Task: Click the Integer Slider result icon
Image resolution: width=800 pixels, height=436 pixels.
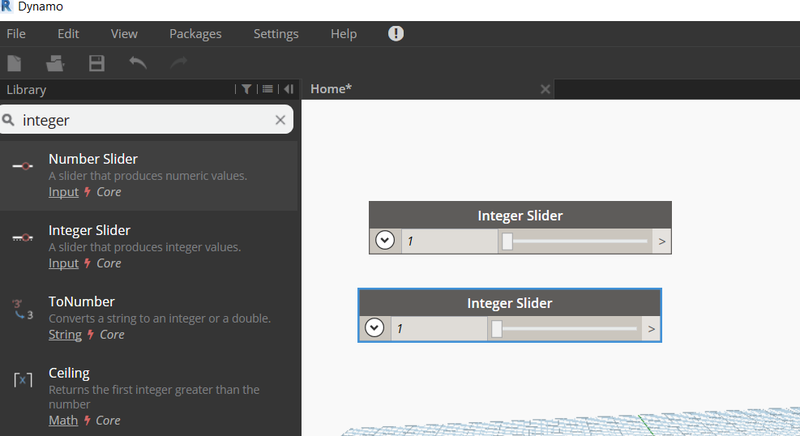Action: point(22,238)
